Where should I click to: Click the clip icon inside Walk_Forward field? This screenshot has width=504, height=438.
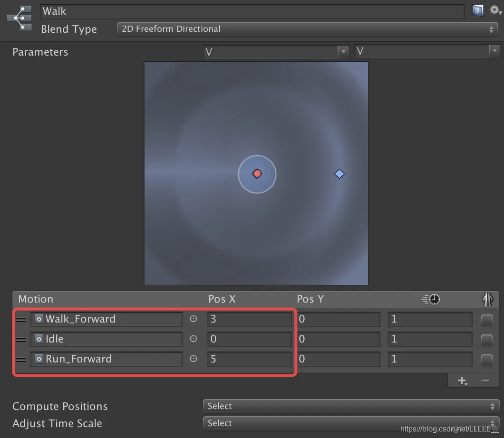[x=39, y=319]
